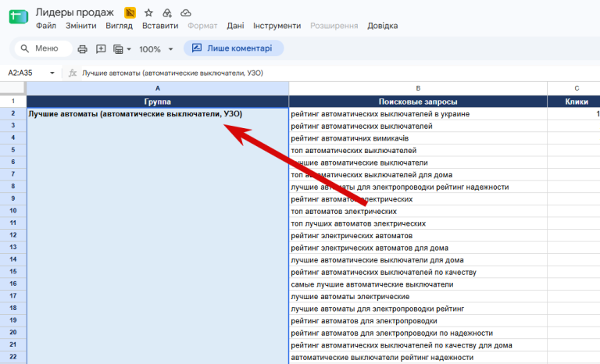Click cell лучшие автоматические выключатели для дома

point(418,260)
